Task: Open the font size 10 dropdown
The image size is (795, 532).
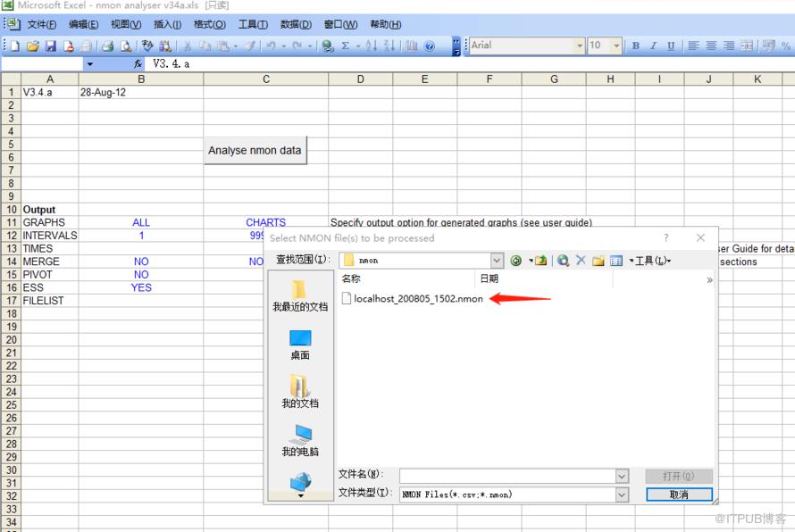Action: [616, 46]
